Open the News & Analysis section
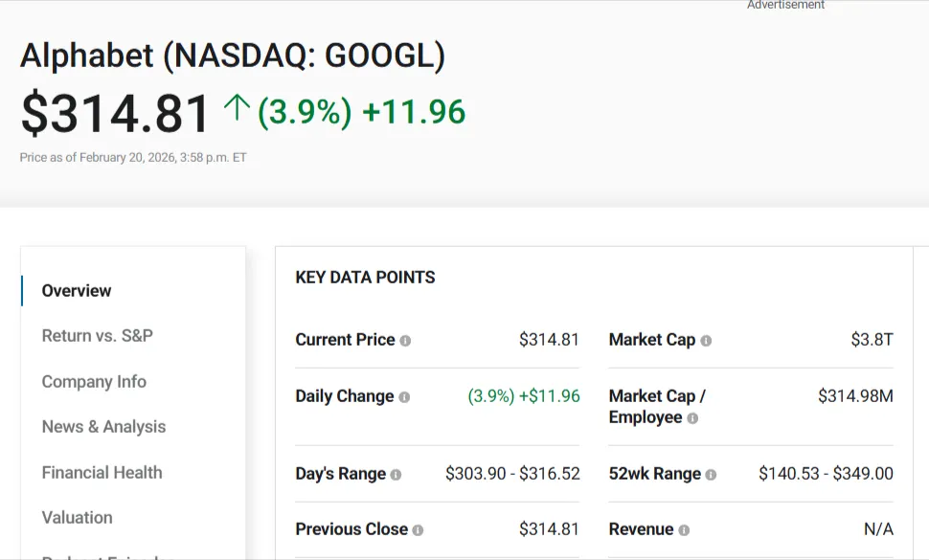Viewport: 929px width, 560px height. (103, 427)
